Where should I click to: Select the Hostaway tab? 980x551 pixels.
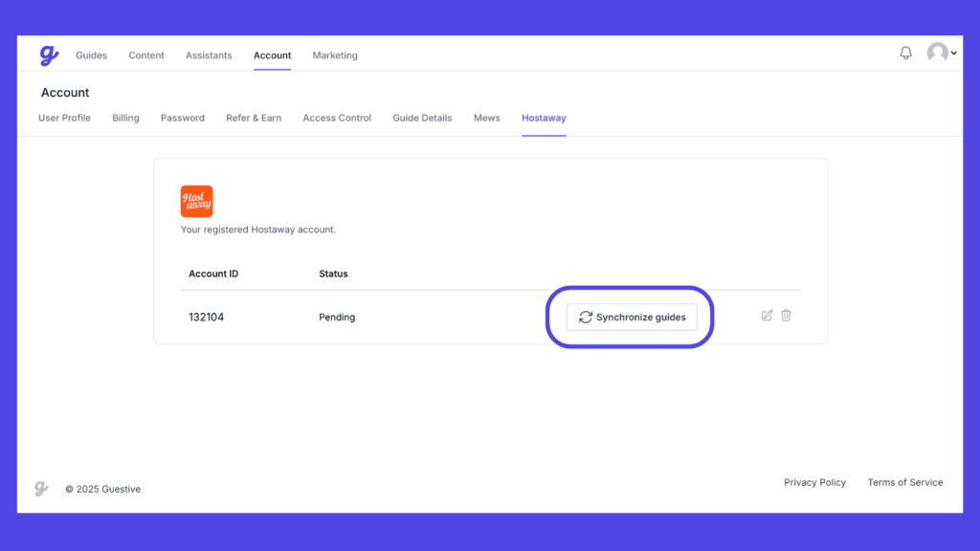click(544, 118)
